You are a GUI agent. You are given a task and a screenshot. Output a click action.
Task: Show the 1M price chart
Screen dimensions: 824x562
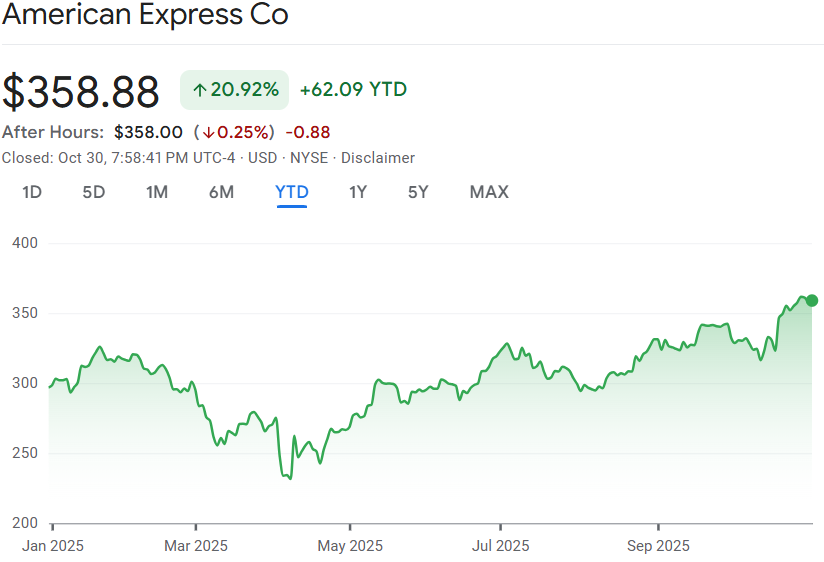coord(156,192)
